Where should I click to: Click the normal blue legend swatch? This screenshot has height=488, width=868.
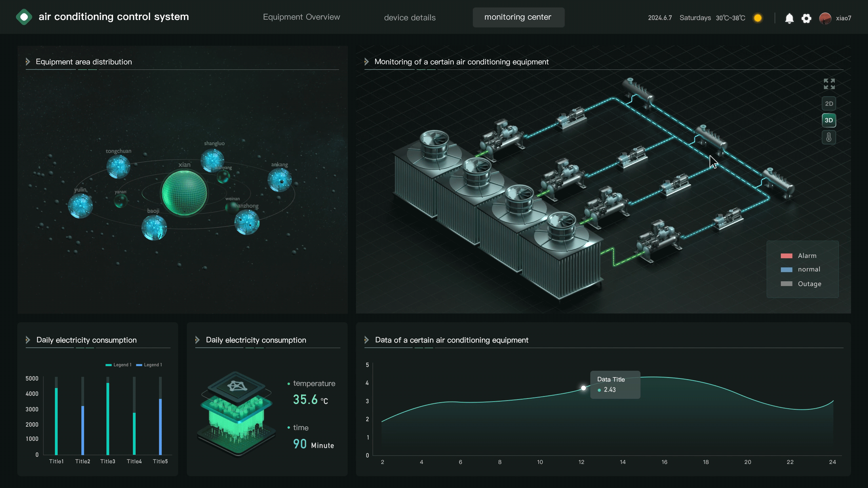point(787,270)
